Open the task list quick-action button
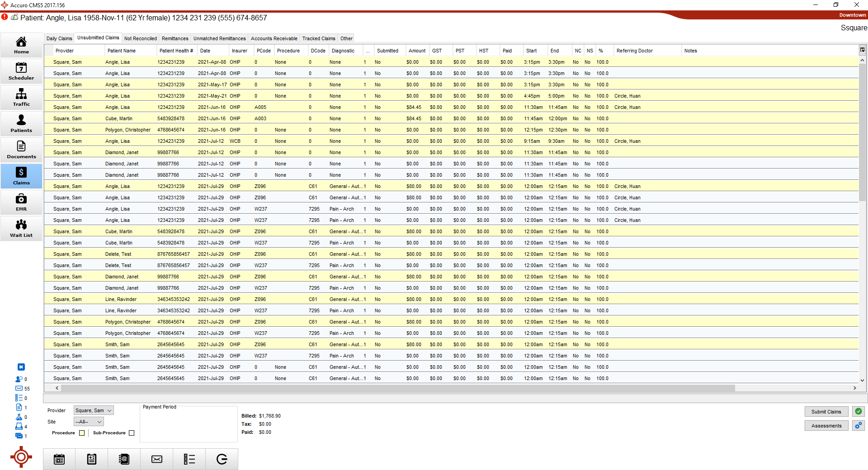The image size is (868, 470). tap(189, 459)
